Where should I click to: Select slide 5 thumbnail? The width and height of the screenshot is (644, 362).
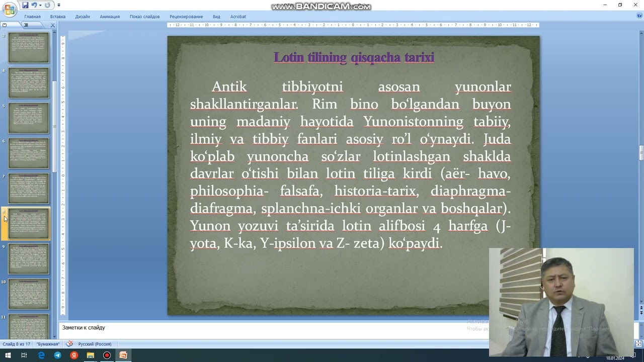(x=29, y=118)
